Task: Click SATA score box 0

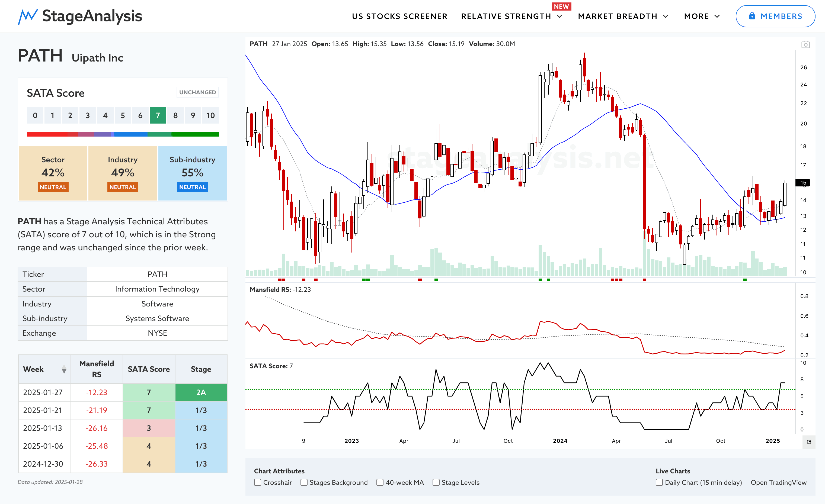Action: [35, 115]
